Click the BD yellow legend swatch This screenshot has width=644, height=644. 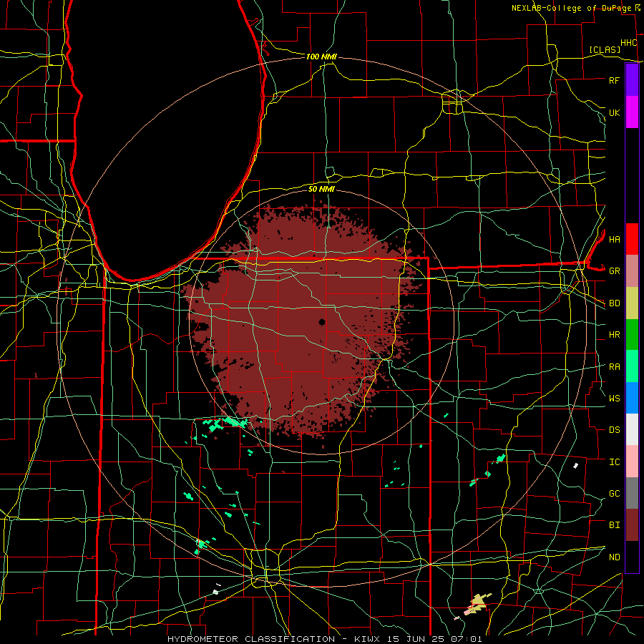pos(632,303)
